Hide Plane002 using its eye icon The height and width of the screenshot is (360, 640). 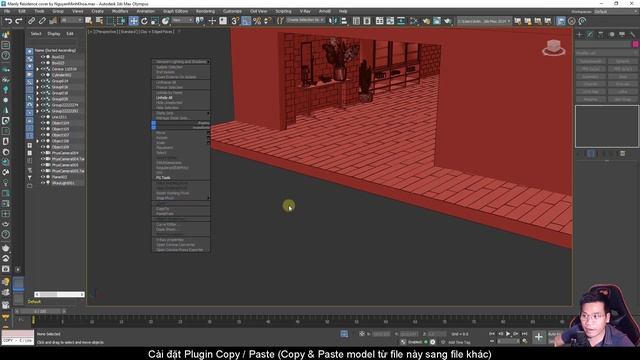[x=42, y=177]
